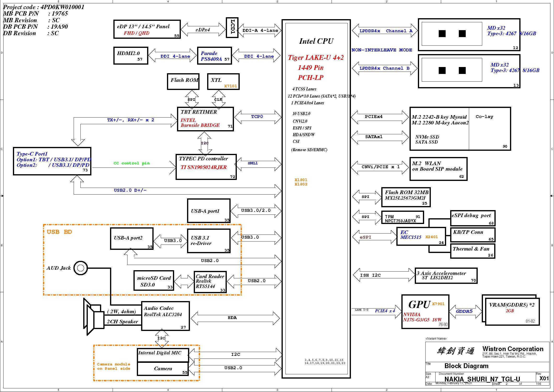Viewport: 554px width, 392px height.
Task: Click the USB-A port2 block
Action: click(x=132, y=239)
